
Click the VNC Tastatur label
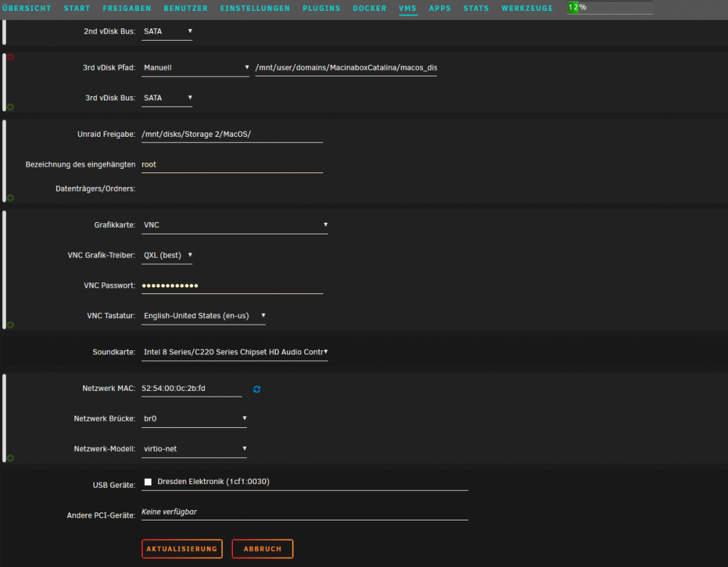point(111,316)
